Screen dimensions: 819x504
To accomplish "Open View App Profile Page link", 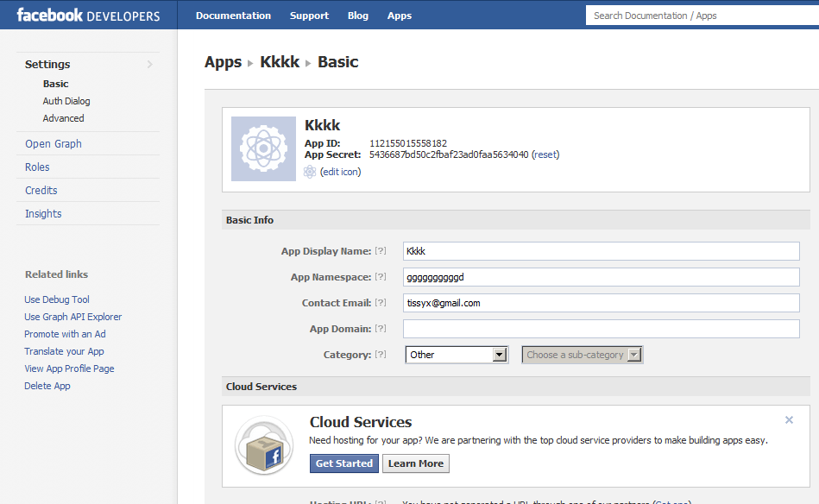I will (x=69, y=369).
